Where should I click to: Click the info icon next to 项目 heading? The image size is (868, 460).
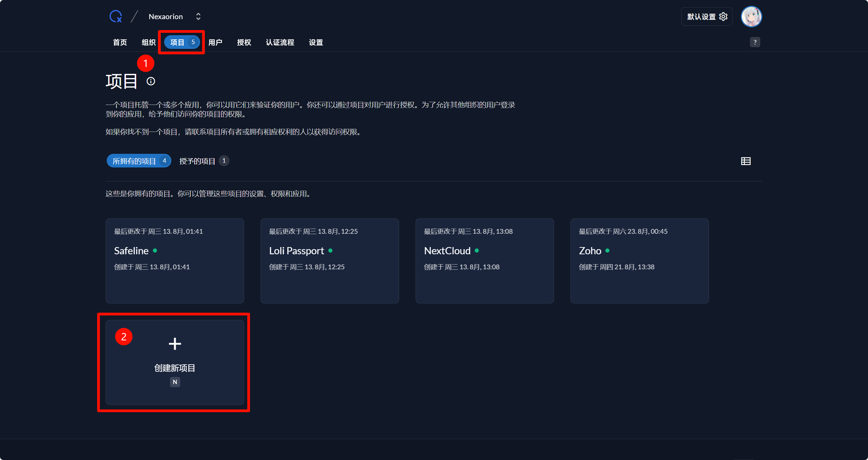coord(151,81)
